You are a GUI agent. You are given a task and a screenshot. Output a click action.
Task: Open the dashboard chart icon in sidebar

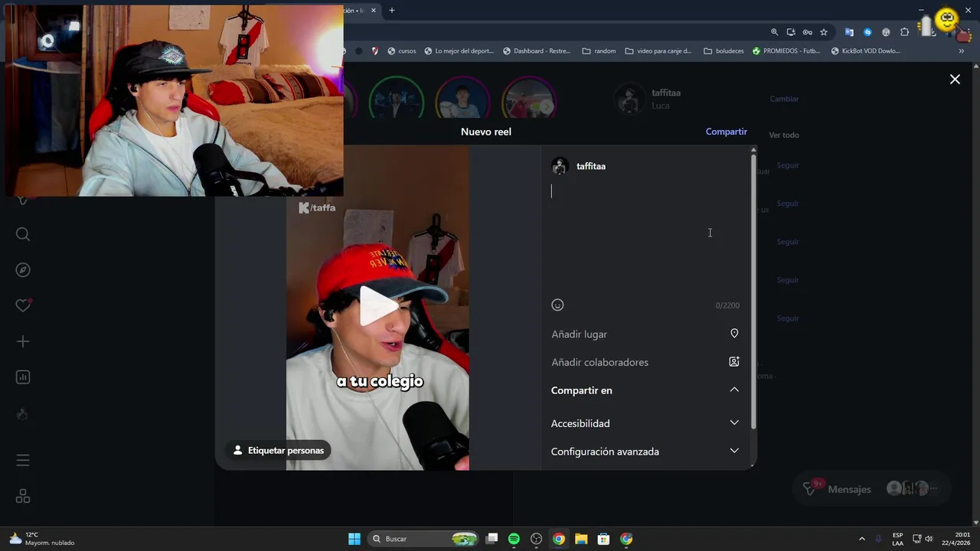[x=23, y=377]
